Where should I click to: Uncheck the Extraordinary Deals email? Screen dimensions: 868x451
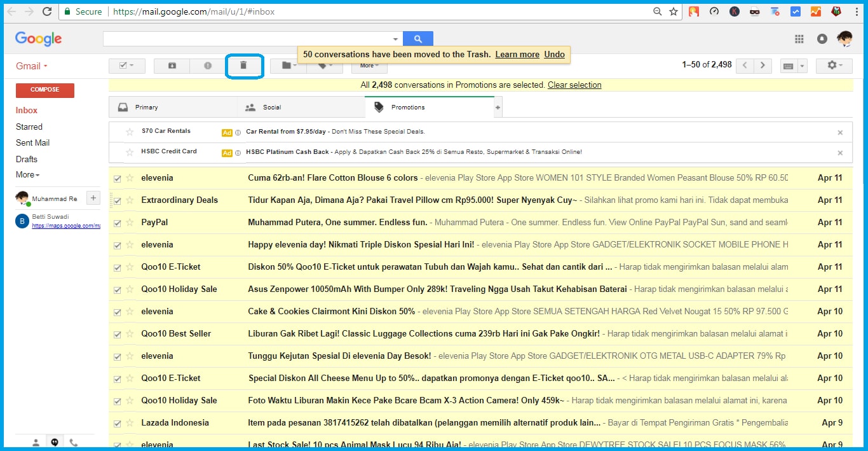click(x=117, y=201)
